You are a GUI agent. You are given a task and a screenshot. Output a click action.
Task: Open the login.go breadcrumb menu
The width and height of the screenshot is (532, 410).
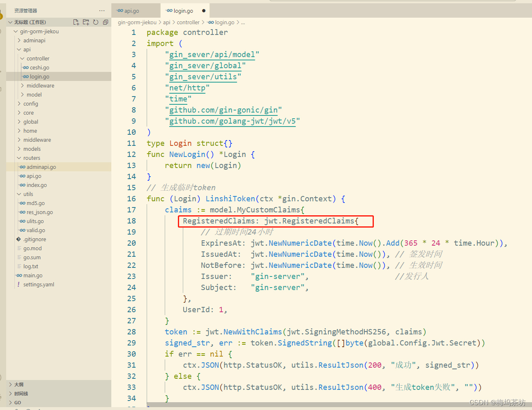(x=223, y=22)
